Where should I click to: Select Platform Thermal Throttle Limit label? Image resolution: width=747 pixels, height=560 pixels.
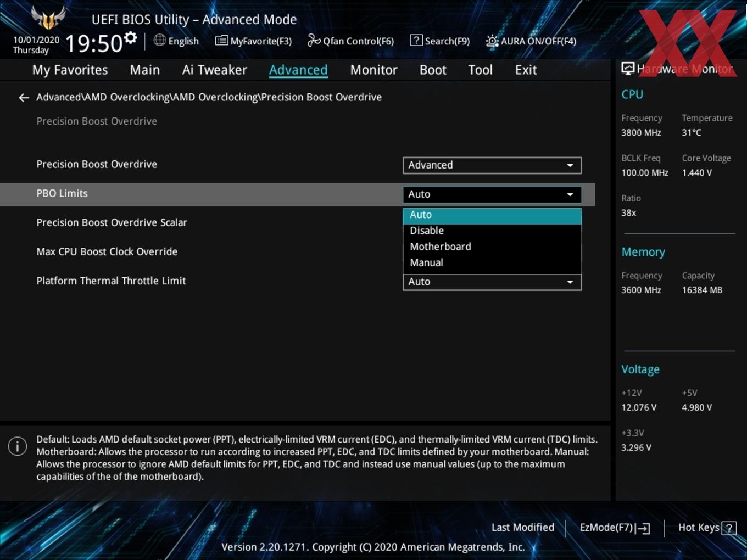(x=111, y=281)
